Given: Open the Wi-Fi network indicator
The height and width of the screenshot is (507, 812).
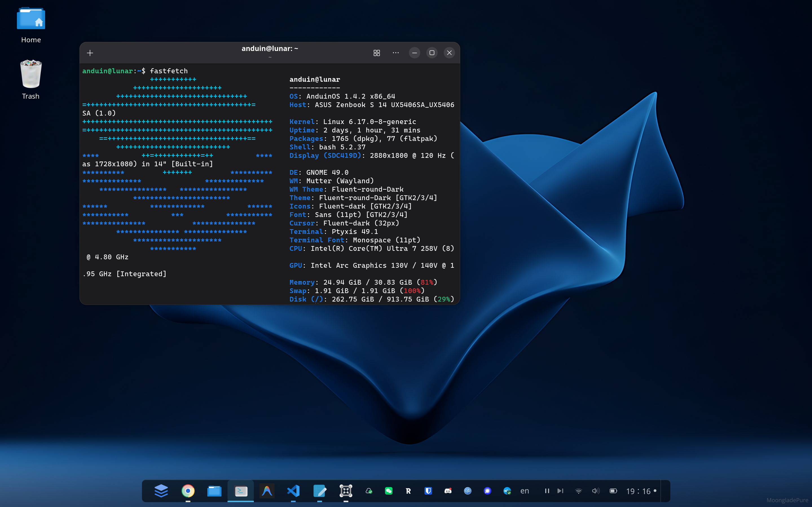Looking at the screenshot, I should [x=578, y=491].
